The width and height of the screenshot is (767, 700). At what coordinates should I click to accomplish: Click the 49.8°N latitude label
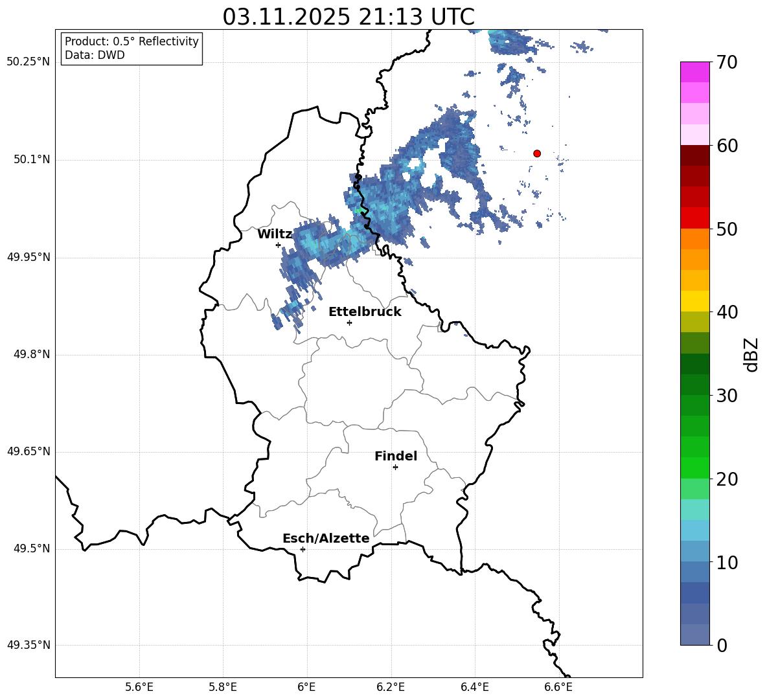pyautogui.click(x=32, y=354)
